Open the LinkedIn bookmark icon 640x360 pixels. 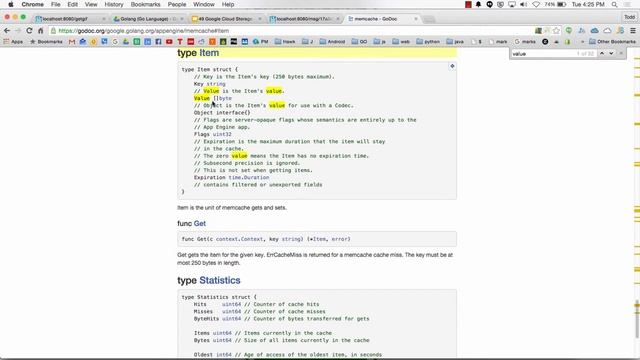[147, 42]
